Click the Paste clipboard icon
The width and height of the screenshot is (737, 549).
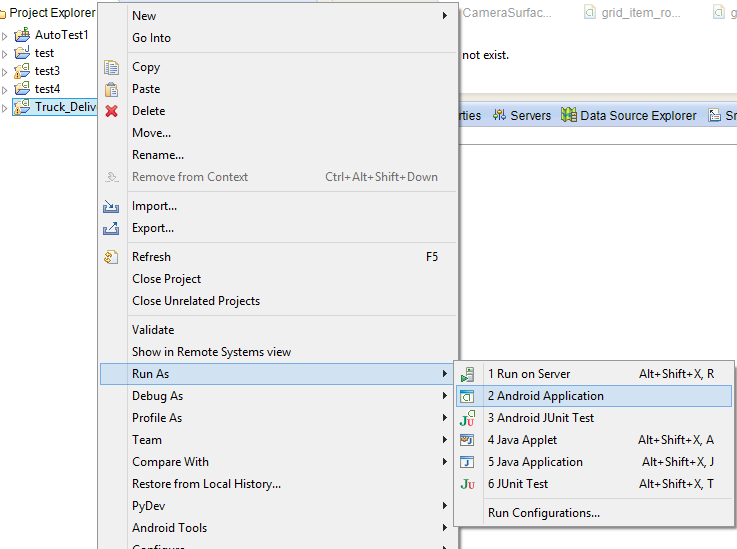112,89
